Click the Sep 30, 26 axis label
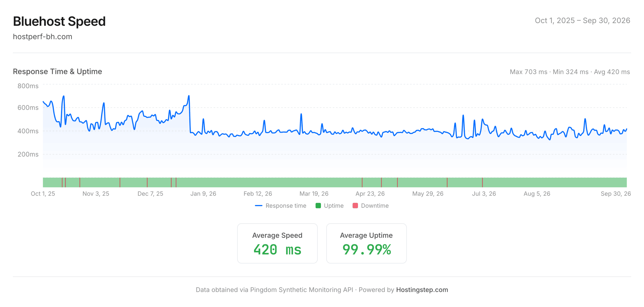The height and width of the screenshot is (307, 644). point(616,194)
